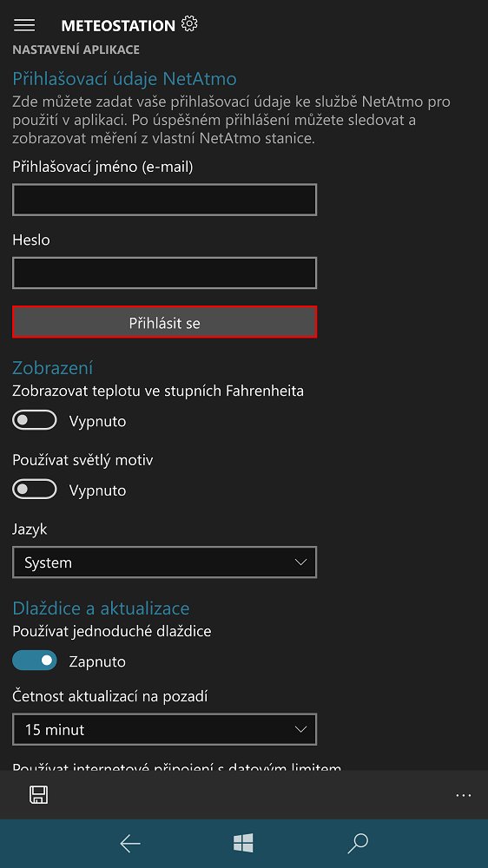The image size is (488, 868).
Task: Tap the search magnifier in navigation bar
Action: point(357,844)
